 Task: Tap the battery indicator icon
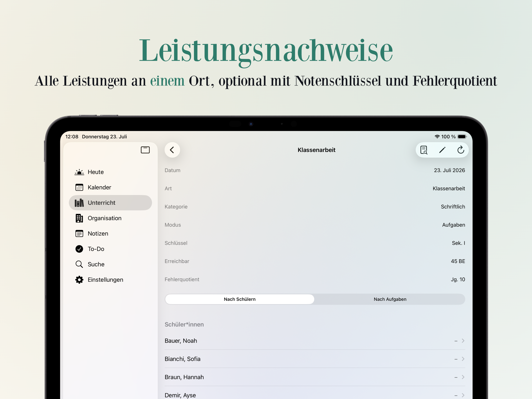tap(462, 137)
